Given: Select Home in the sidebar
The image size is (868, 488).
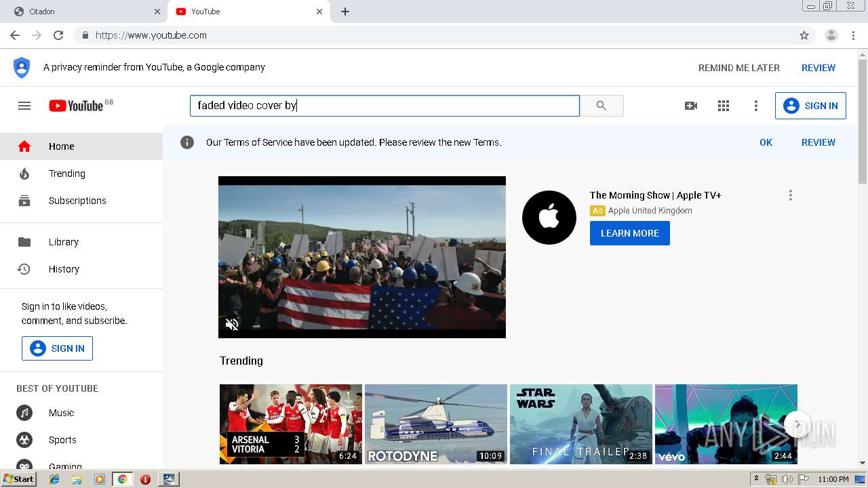Looking at the screenshot, I should coord(81,146).
